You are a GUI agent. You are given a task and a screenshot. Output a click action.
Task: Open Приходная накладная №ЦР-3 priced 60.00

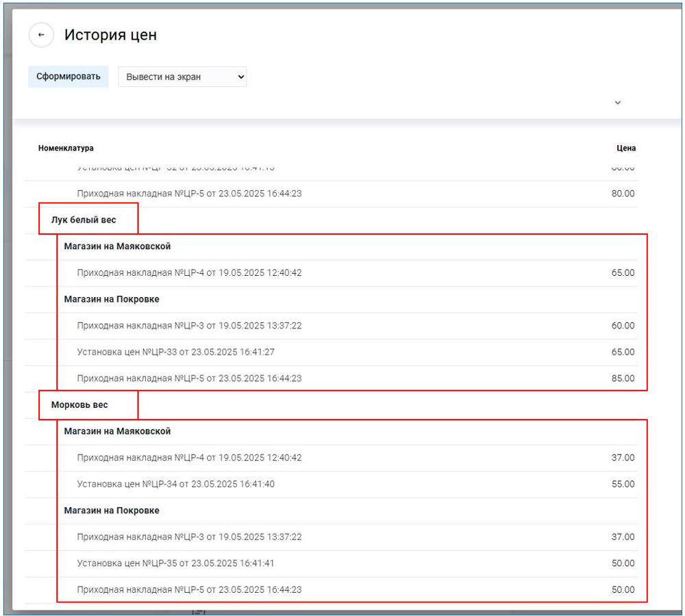point(189,326)
